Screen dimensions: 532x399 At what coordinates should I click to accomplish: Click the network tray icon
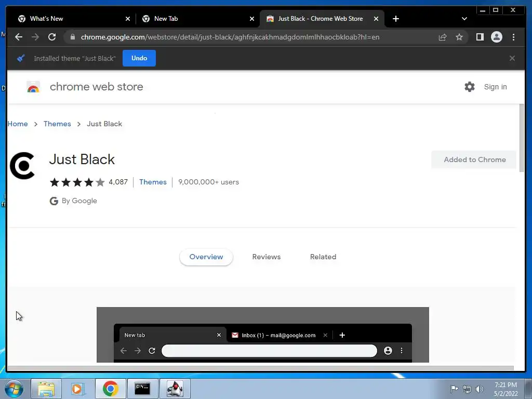[x=467, y=389]
